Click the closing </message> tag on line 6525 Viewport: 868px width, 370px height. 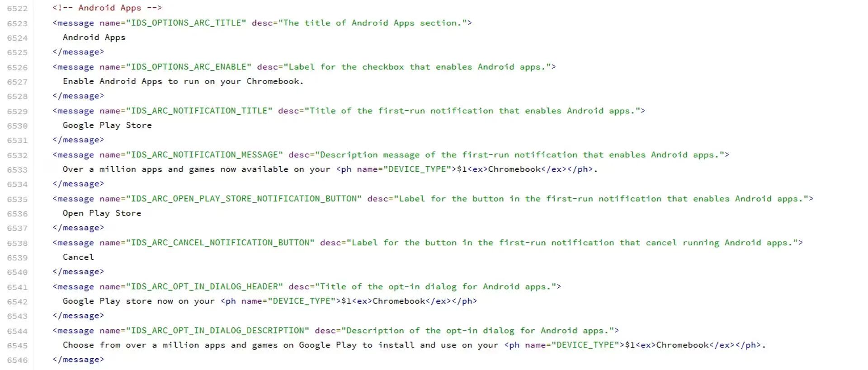pos(78,52)
